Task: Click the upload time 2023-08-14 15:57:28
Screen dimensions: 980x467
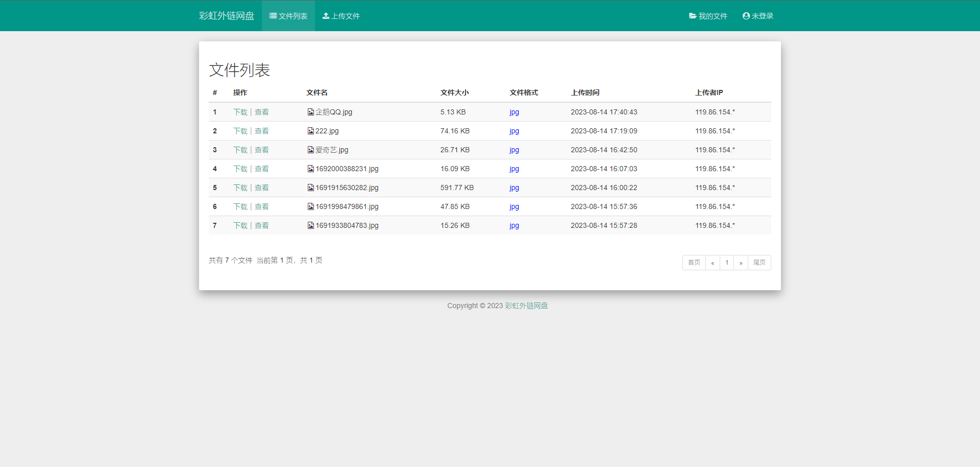Action: click(604, 225)
